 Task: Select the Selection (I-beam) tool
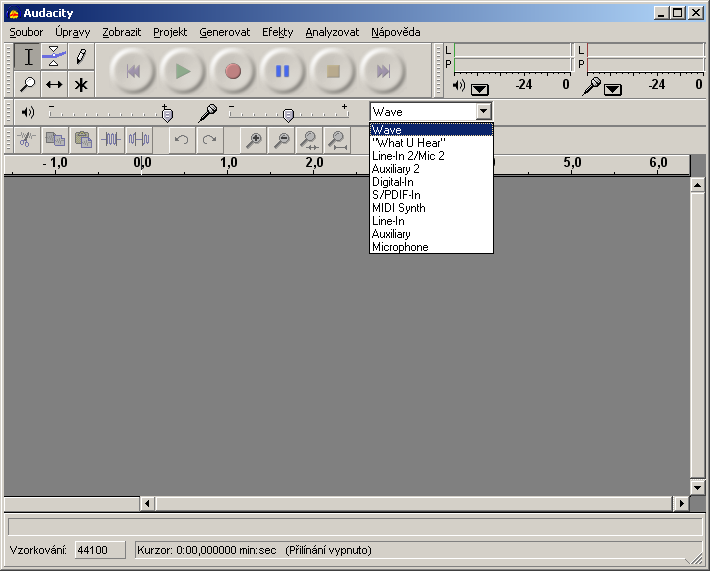pyautogui.click(x=28, y=57)
